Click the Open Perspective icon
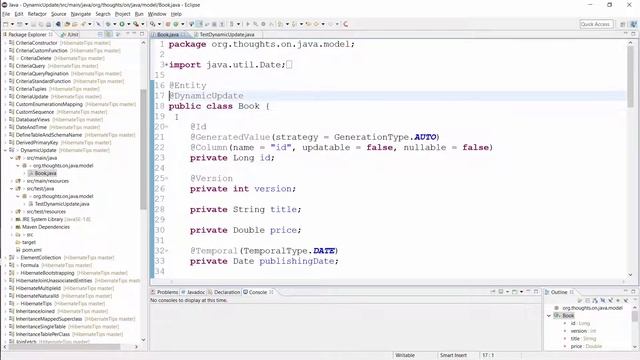Screen dimensions: 640x360 [x=623, y=24]
